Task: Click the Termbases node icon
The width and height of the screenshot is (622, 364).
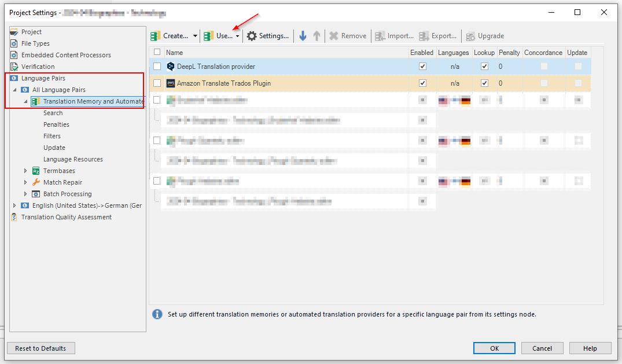Action: 36,171
